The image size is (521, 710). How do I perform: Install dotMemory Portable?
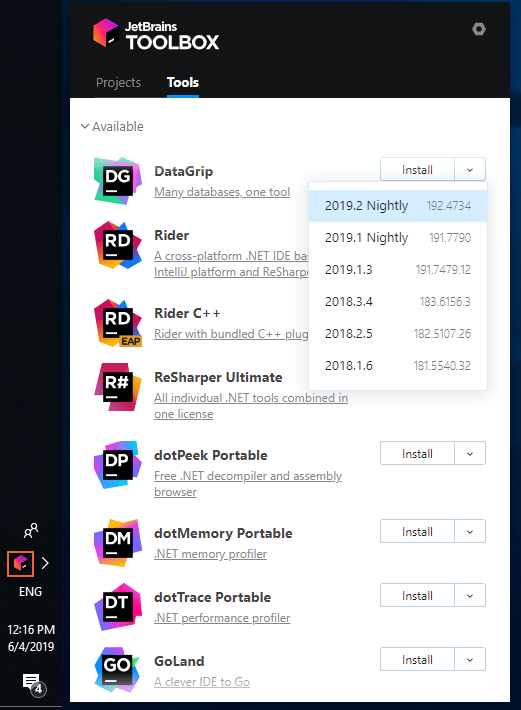[417, 531]
